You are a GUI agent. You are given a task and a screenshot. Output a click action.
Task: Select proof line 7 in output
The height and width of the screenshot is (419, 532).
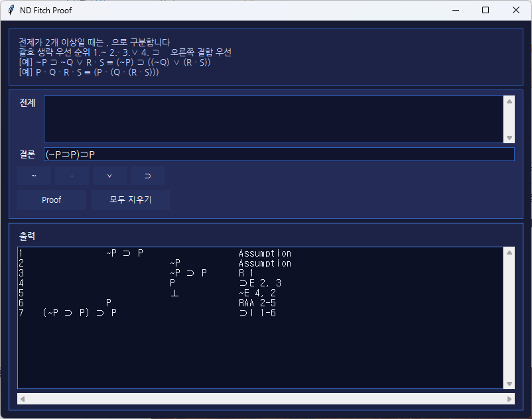pyautogui.click(x=80, y=313)
